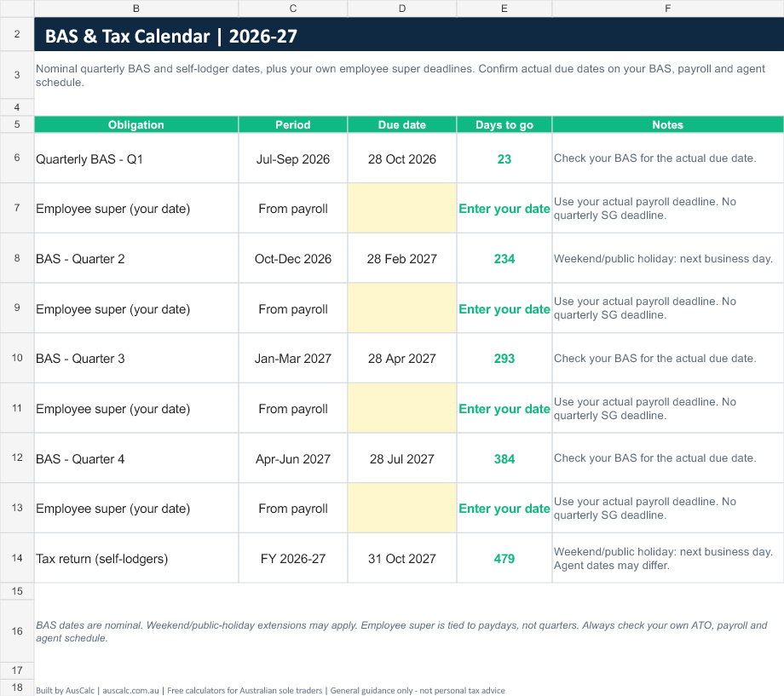Click the 'Due date' header cell
The image size is (784, 696).
402,124
